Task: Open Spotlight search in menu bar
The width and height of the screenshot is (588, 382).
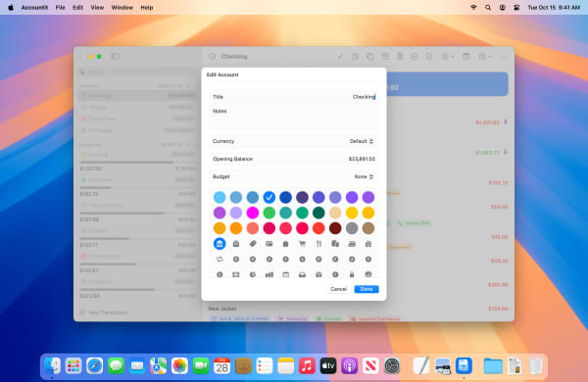Action: tap(488, 7)
